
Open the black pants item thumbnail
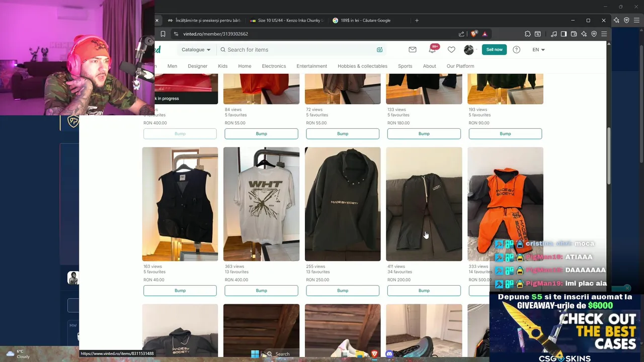coord(424,204)
